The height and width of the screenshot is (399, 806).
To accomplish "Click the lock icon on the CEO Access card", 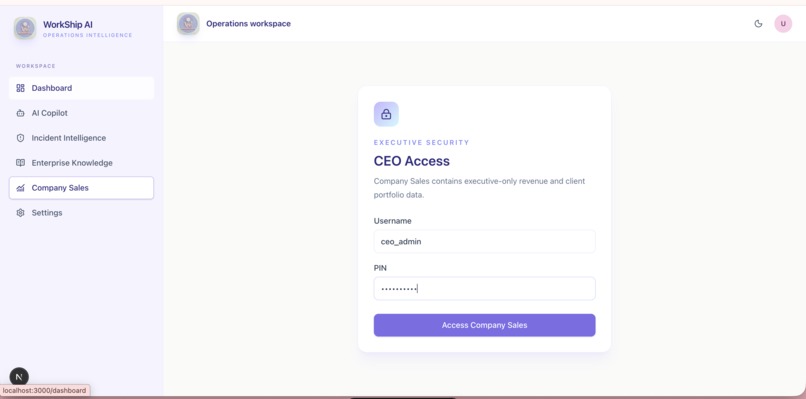I will (386, 114).
